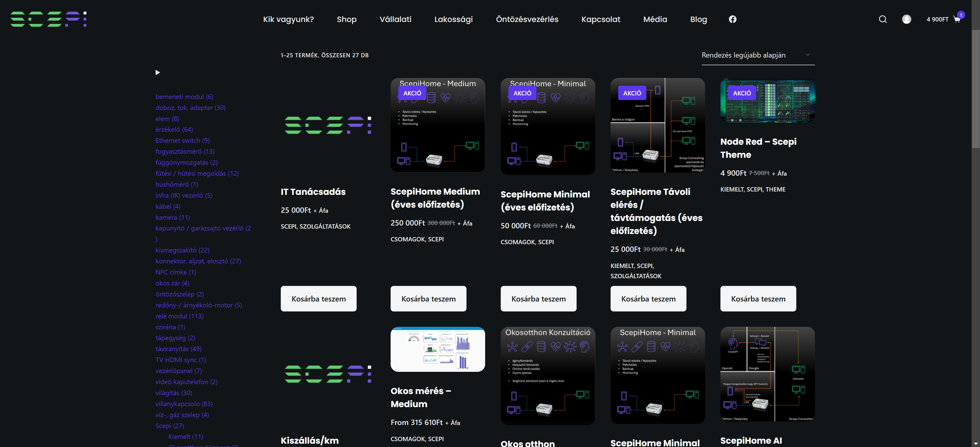Open IT Tanácsadás product thumbnail

pos(328,125)
